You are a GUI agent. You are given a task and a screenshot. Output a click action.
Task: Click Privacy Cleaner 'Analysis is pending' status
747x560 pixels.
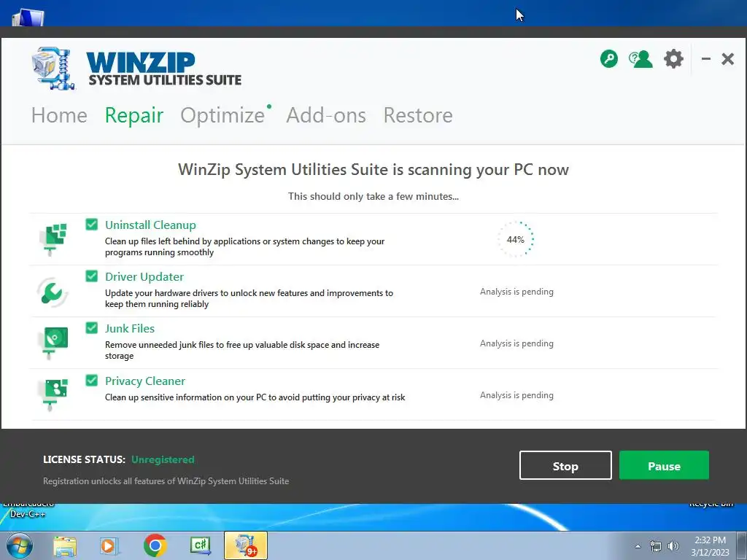[x=516, y=395]
